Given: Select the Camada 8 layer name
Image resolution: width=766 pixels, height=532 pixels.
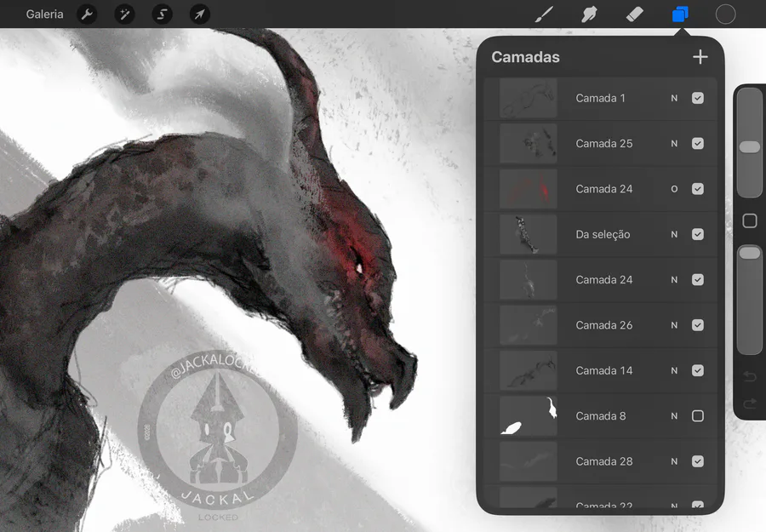Looking at the screenshot, I should tap(600, 416).
